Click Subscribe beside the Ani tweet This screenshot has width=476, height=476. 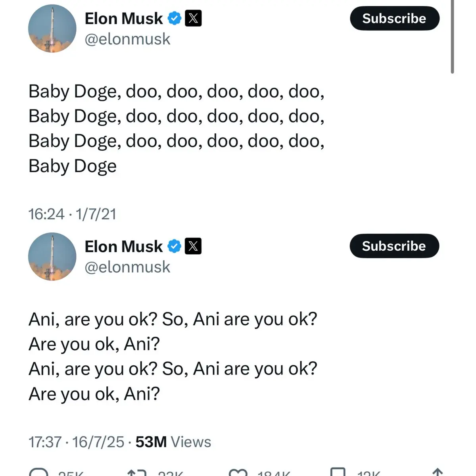(394, 246)
